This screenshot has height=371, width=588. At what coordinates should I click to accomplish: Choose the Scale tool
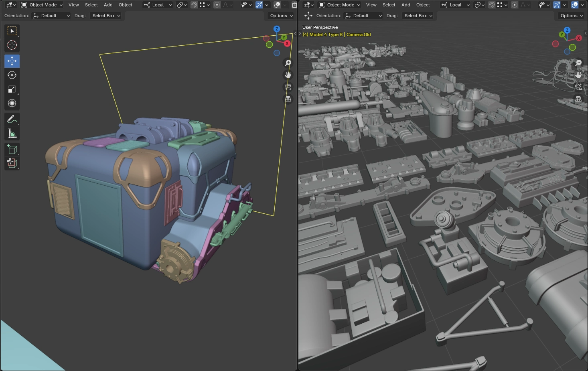point(12,89)
